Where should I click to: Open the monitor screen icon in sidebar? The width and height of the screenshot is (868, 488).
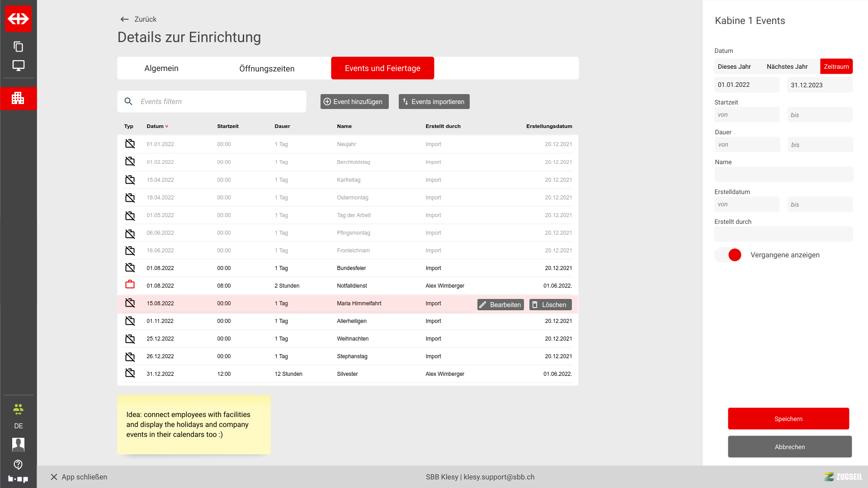(x=18, y=66)
